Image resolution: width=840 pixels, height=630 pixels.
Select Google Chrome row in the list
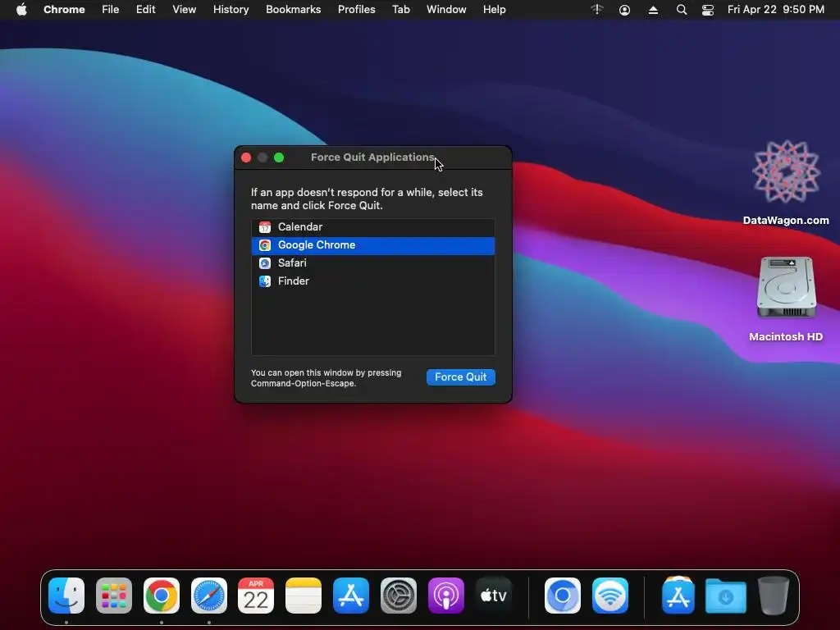pos(373,245)
